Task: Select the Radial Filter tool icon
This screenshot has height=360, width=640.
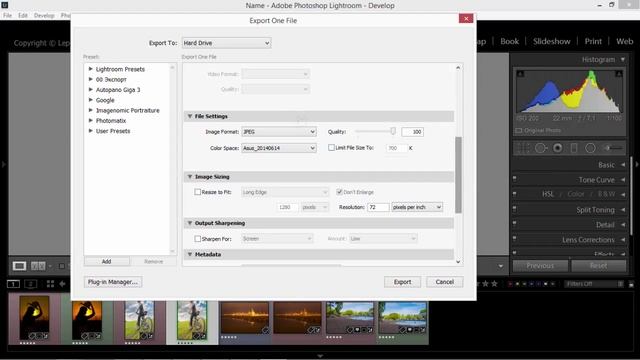Action: click(590, 148)
